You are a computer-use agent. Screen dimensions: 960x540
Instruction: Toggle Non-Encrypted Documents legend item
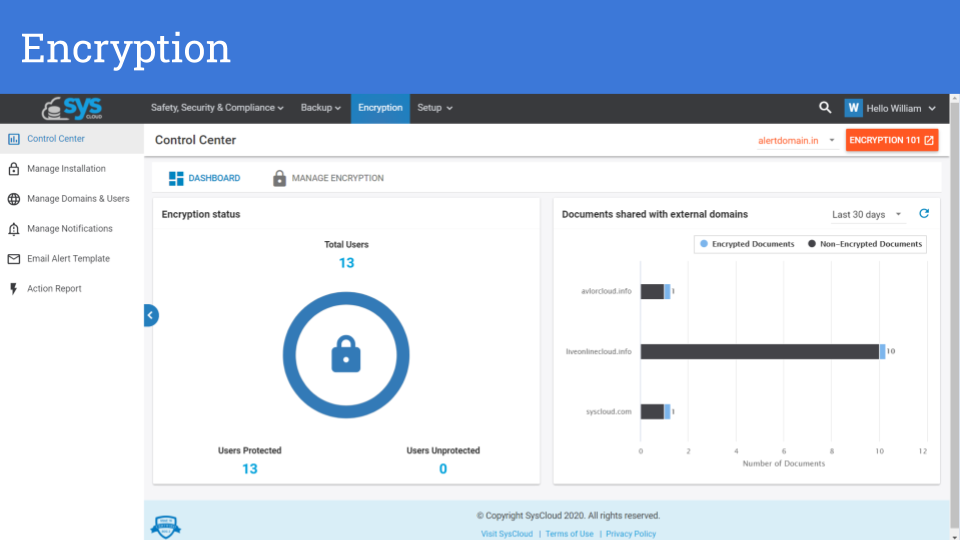pos(865,244)
